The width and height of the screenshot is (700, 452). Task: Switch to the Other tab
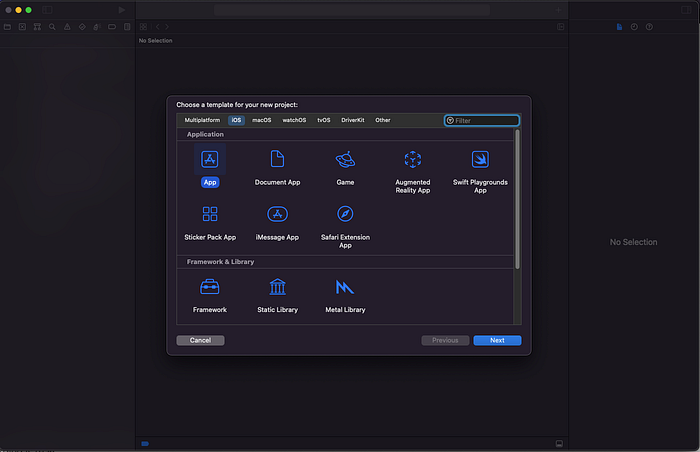click(x=383, y=120)
